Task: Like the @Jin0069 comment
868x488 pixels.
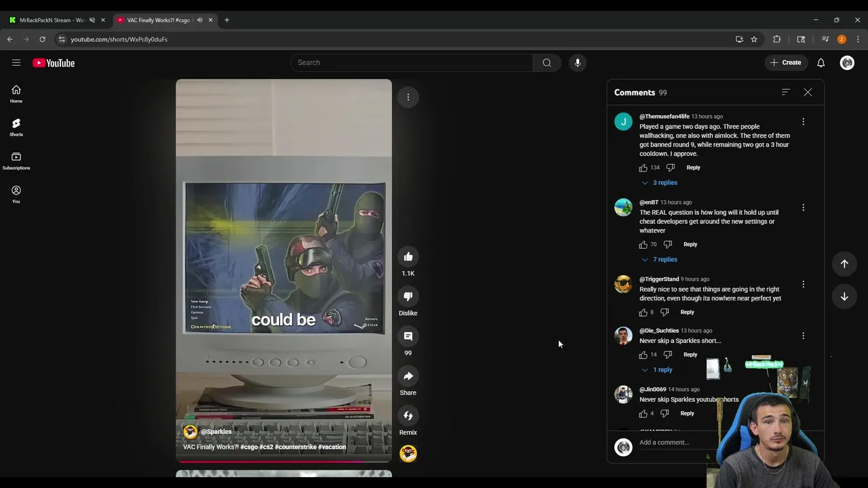Action: (x=643, y=413)
